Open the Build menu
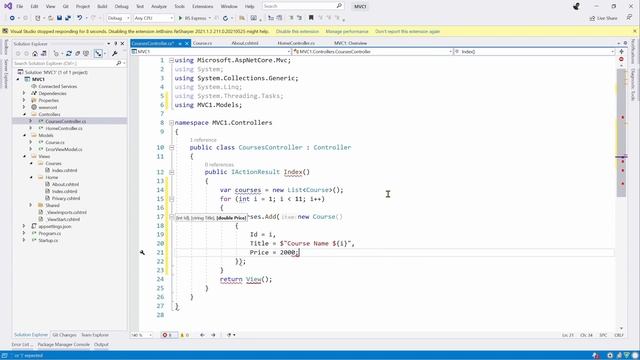 102,6
